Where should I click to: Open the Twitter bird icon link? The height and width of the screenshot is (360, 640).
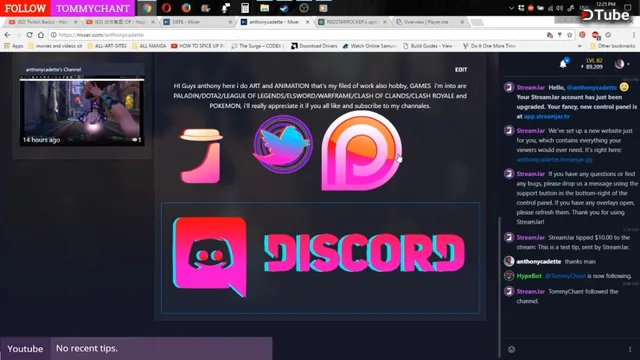[x=283, y=144]
